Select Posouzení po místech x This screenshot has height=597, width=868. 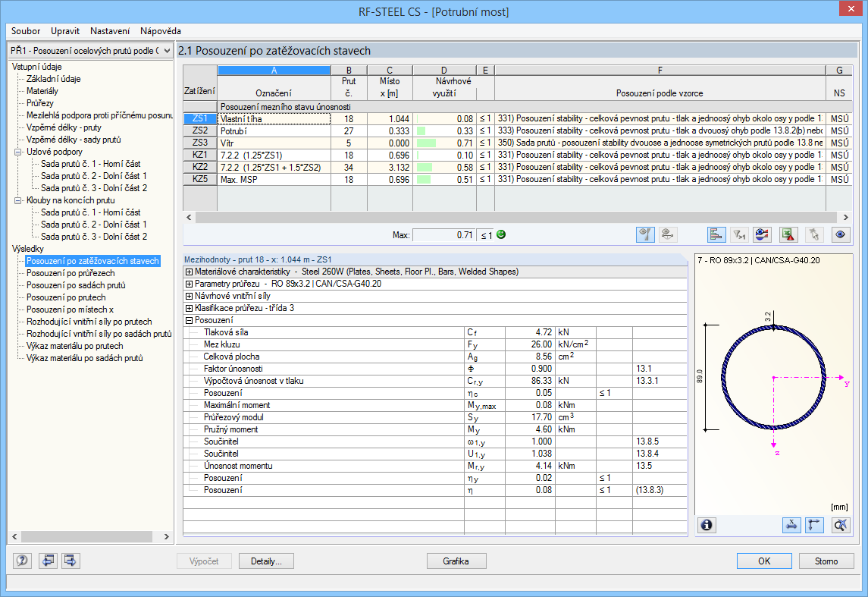[70, 309]
